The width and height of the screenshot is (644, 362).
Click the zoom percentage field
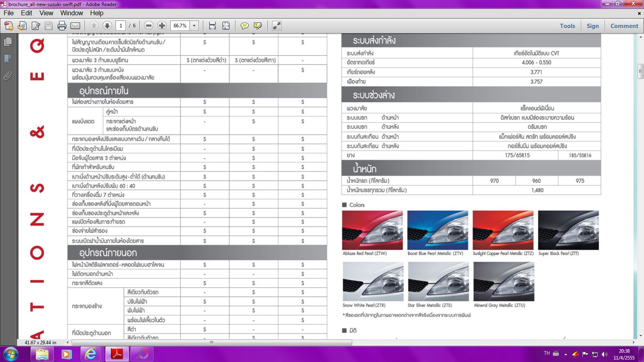(x=180, y=26)
